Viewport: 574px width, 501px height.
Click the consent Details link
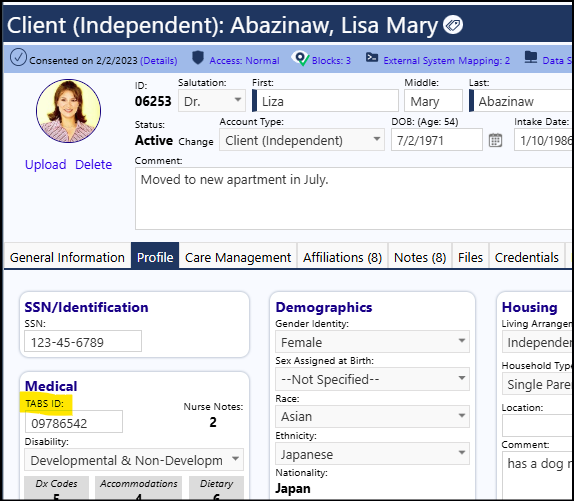(159, 60)
